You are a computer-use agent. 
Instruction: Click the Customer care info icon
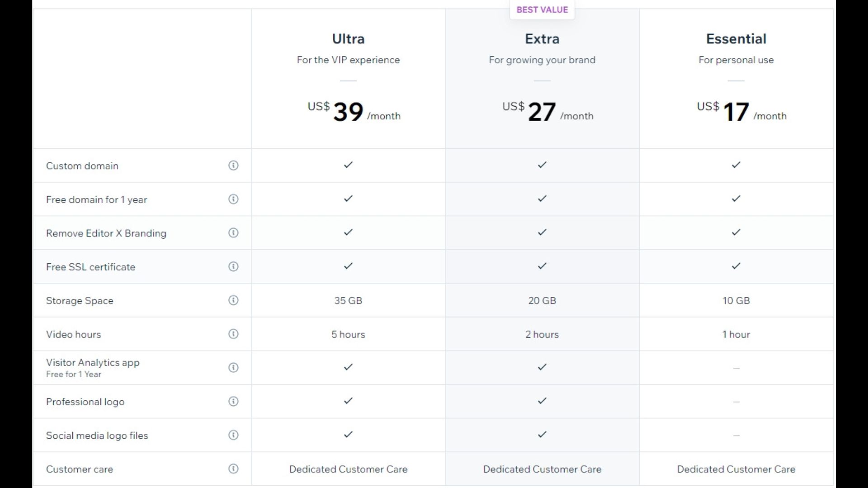coord(233,469)
